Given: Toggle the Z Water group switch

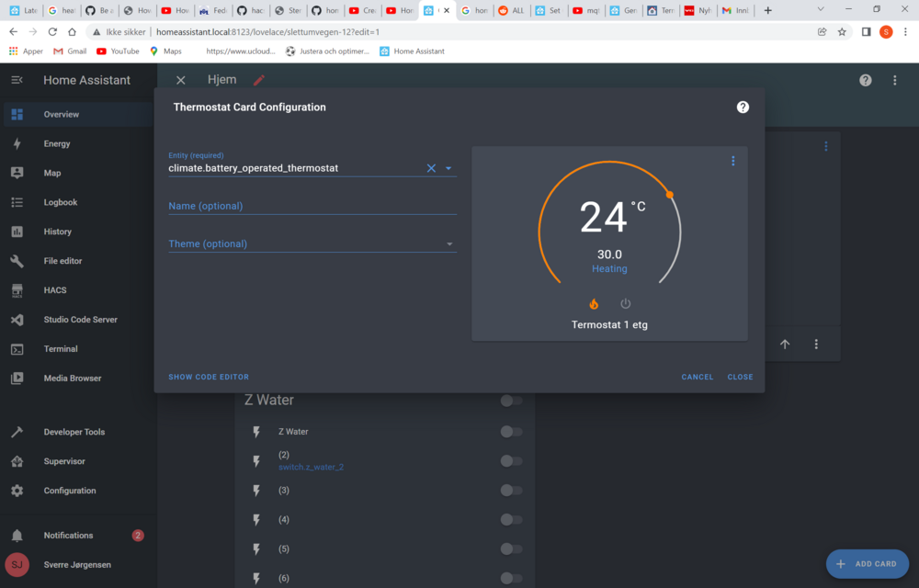Looking at the screenshot, I should [511, 401].
